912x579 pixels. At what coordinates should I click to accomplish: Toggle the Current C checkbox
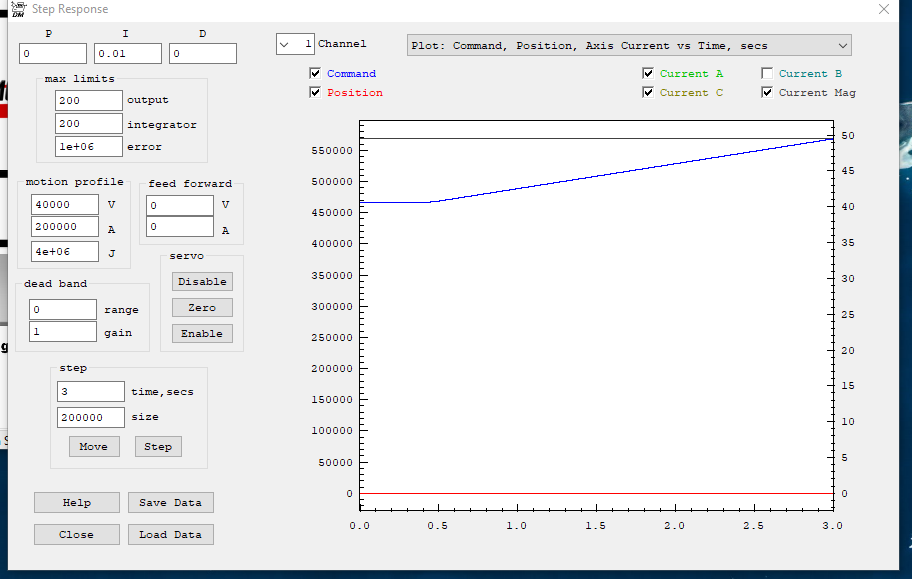pos(648,93)
